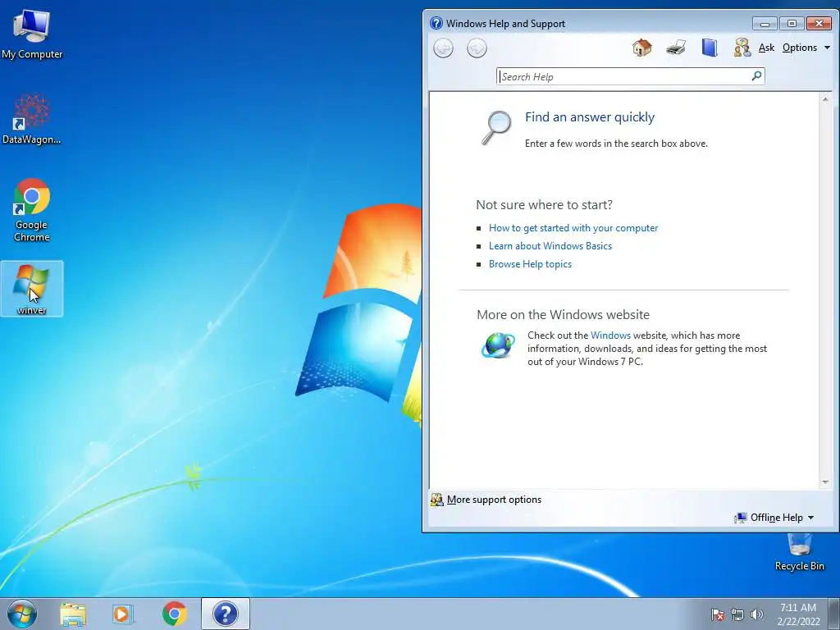The height and width of the screenshot is (630, 840).
Task: Click the Help and Support taskbar button
Action: [x=225, y=614]
